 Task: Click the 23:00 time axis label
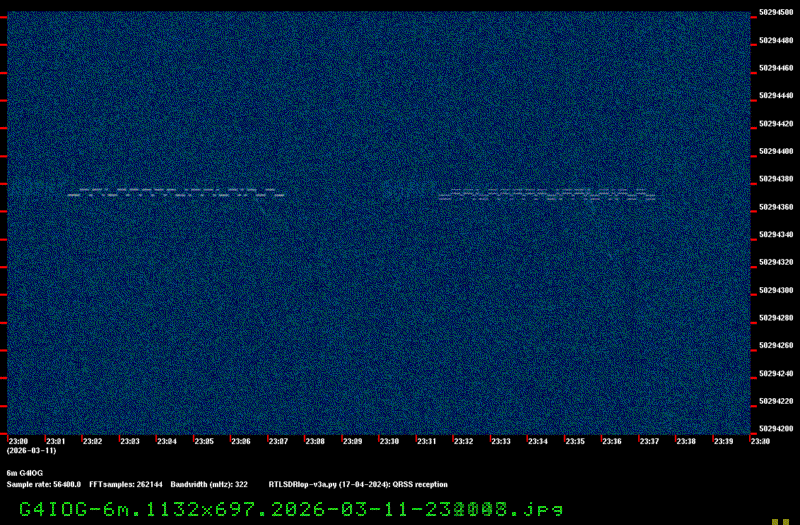[x=18, y=441]
